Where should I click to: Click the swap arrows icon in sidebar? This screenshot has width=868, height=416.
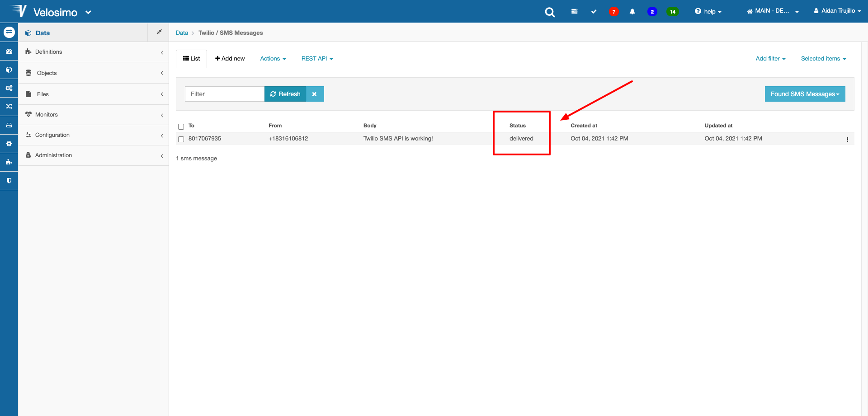[x=9, y=32]
